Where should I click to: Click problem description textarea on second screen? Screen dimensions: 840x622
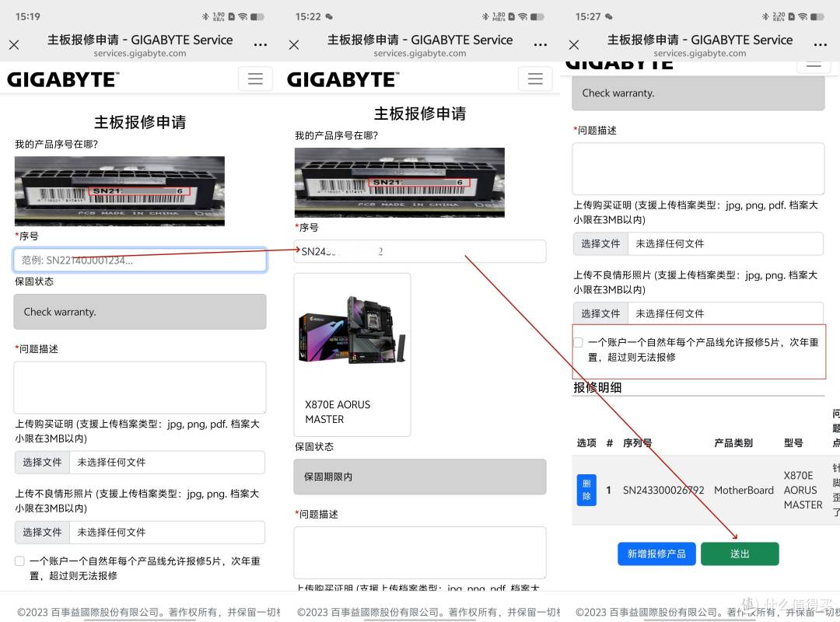[420, 552]
